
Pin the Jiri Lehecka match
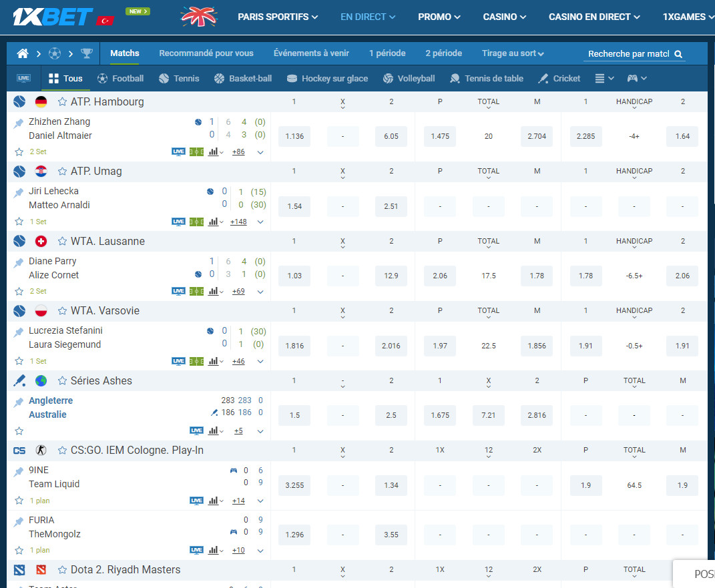pyautogui.click(x=18, y=193)
